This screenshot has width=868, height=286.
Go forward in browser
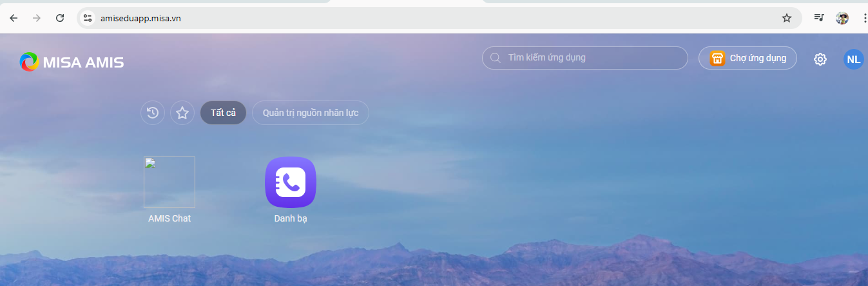tap(37, 18)
